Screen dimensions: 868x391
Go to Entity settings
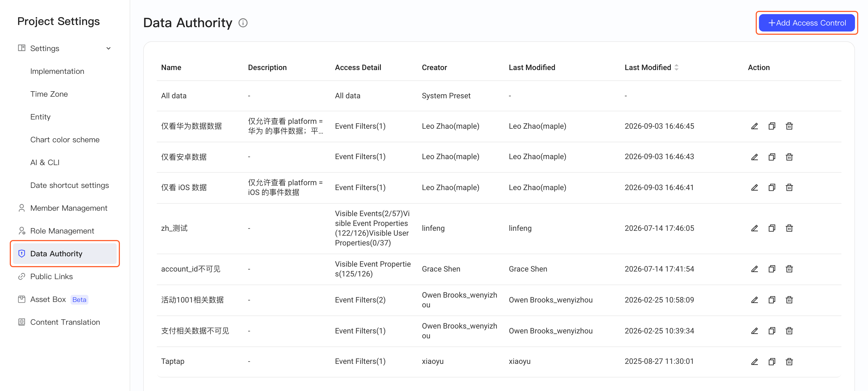tap(40, 117)
